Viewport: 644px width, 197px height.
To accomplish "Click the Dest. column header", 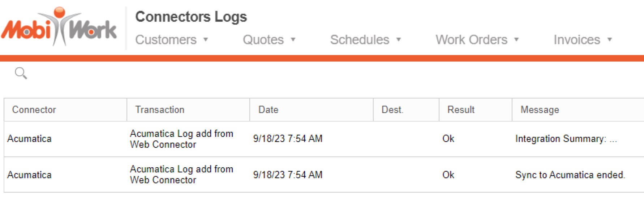I will [x=392, y=110].
